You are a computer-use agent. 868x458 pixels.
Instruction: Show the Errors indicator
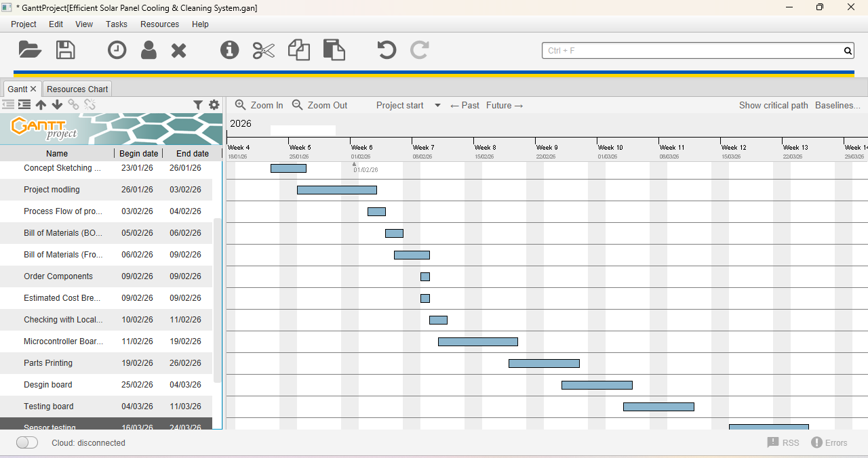coord(829,442)
